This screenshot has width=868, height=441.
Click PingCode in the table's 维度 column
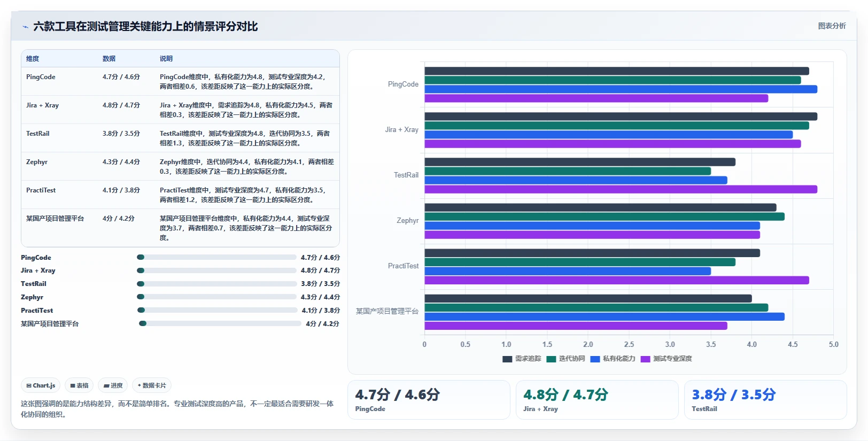41,77
